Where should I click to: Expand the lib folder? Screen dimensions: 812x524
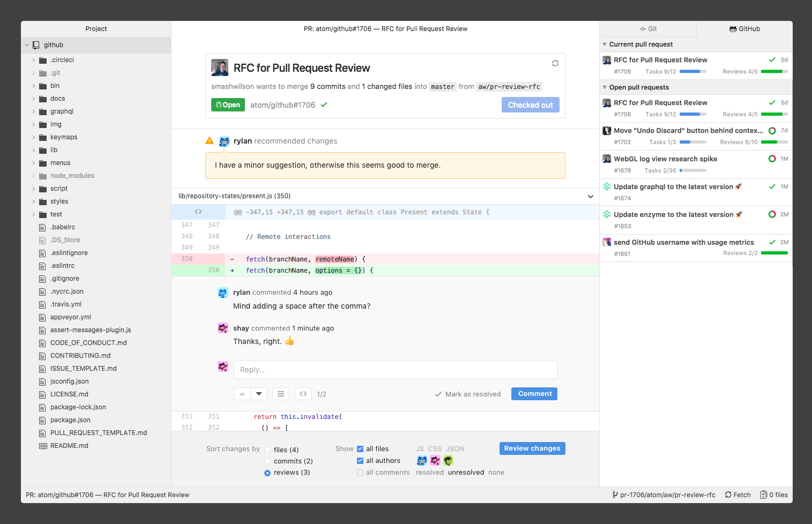tap(33, 150)
